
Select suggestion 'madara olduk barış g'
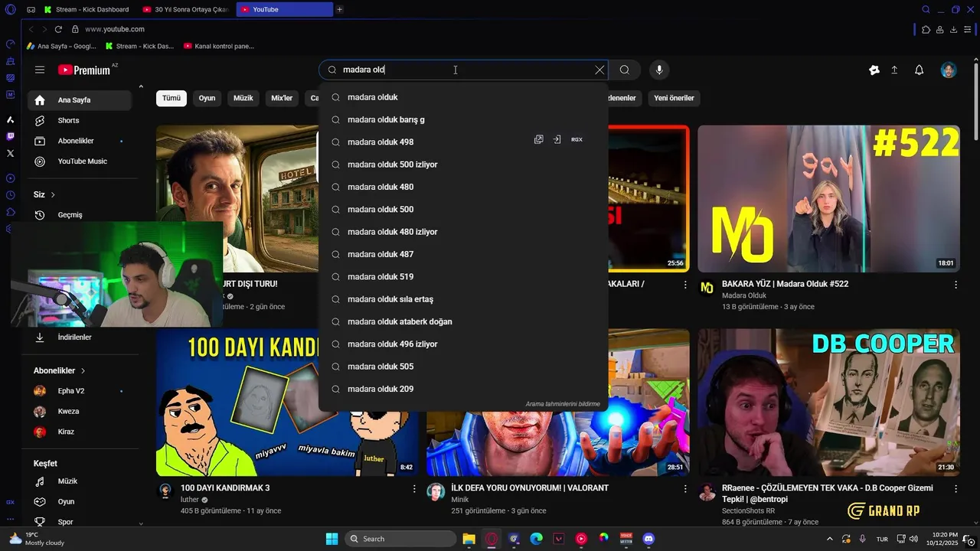pos(463,119)
